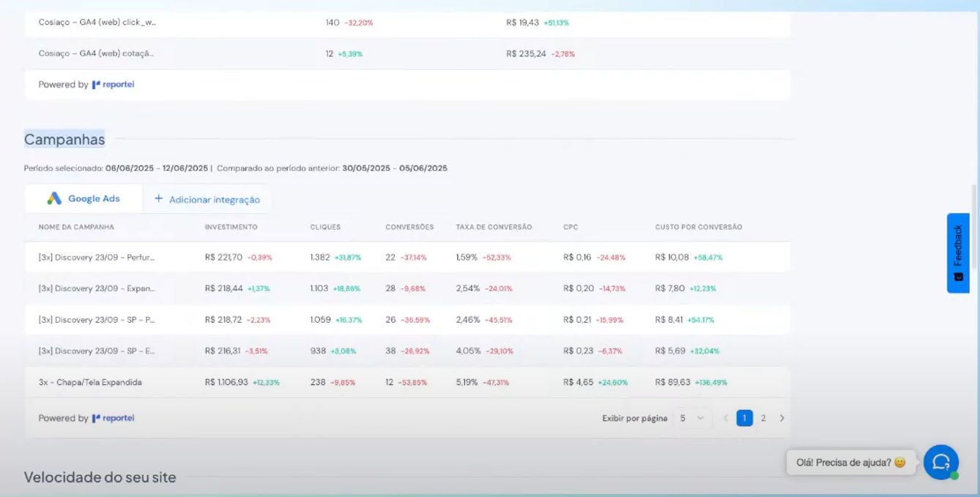The width and height of the screenshot is (980, 497).
Task: Expand the Exibir por página dropdown
Action: click(x=691, y=419)
